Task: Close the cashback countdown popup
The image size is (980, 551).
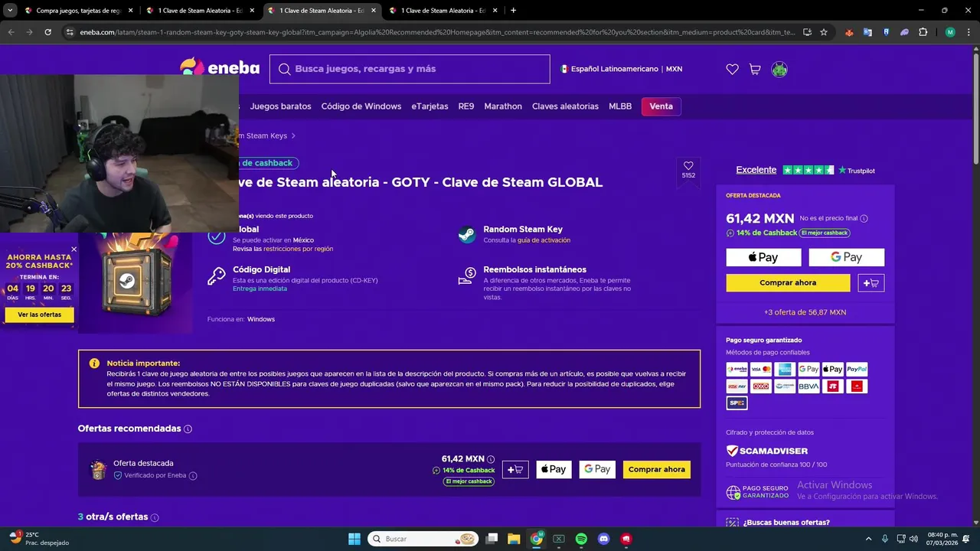Action: click(73, 249)
